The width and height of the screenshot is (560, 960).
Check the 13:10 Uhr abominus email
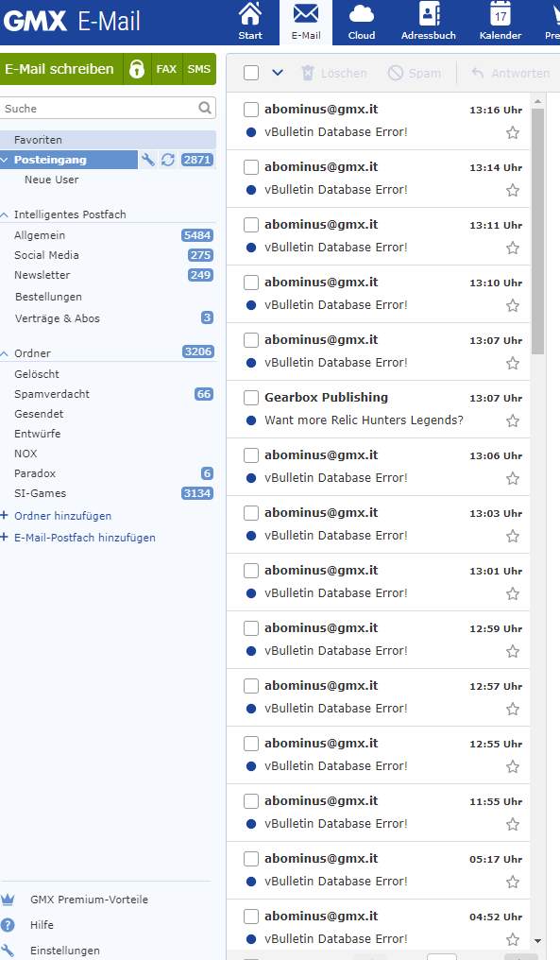pyautogui.click(x=251, y=283)
